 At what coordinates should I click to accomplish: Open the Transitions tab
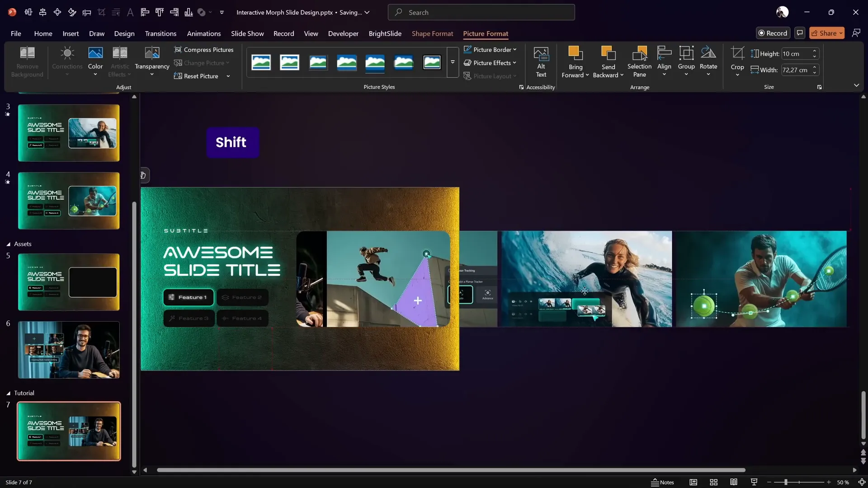160,33
